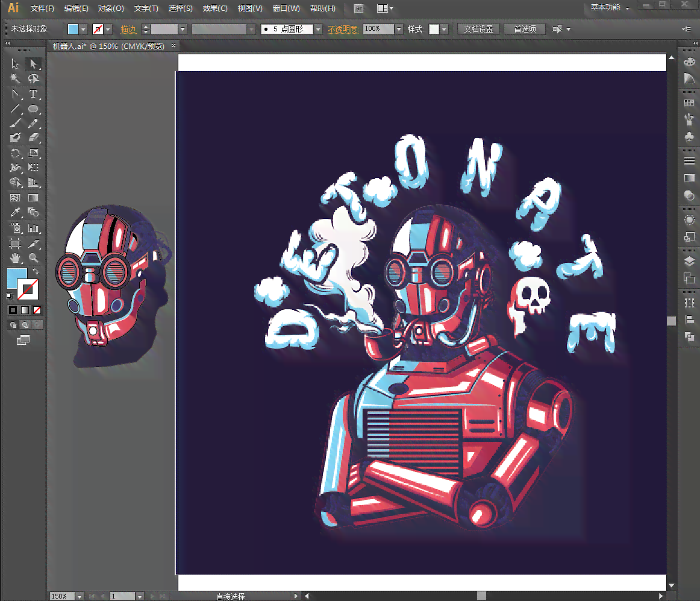Open the opacity 100% dropdown arrow
Image resolution: width=700 pixels, height=601 pixels.
(399, 30)
